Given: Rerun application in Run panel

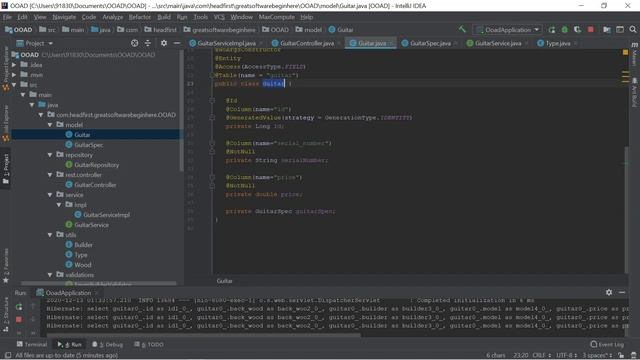Looking at the screenshot, I should pos(19,307).
